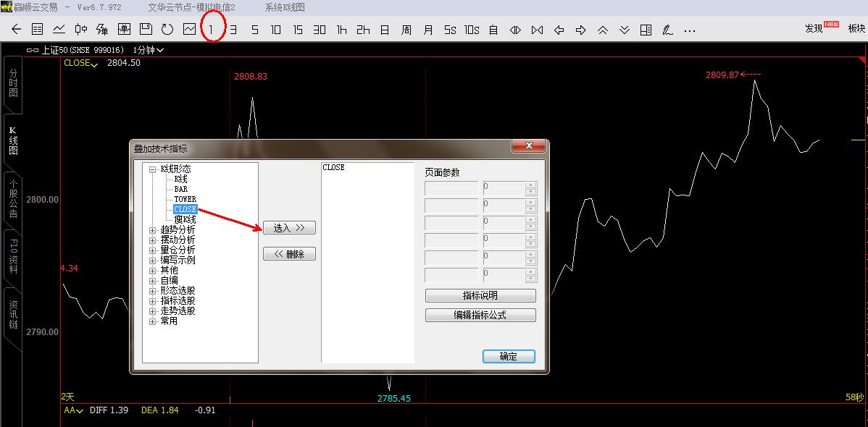Screen dimensions: 868x427
Task: Open the more options ellipsis icon
Action: coord(689,30)
